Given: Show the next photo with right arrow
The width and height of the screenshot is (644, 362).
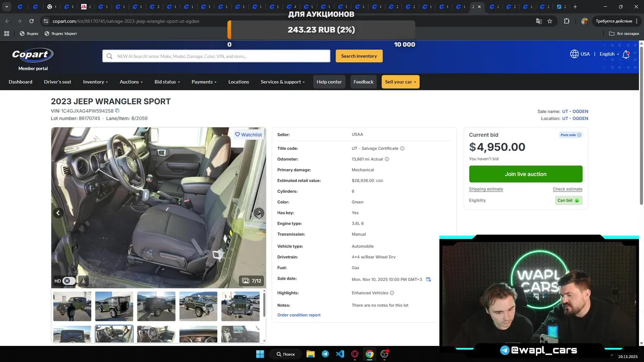Looking at the screenshot, I should coord(259,213).
